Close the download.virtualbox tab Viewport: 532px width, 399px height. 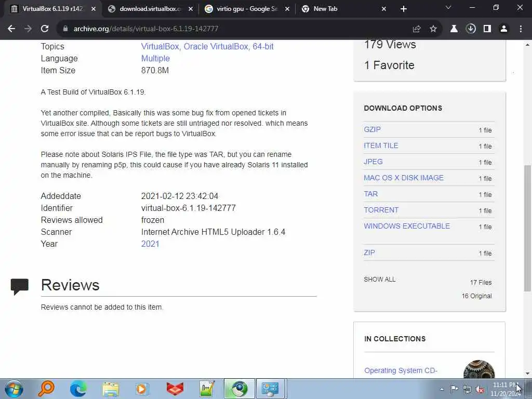(191, 9)
